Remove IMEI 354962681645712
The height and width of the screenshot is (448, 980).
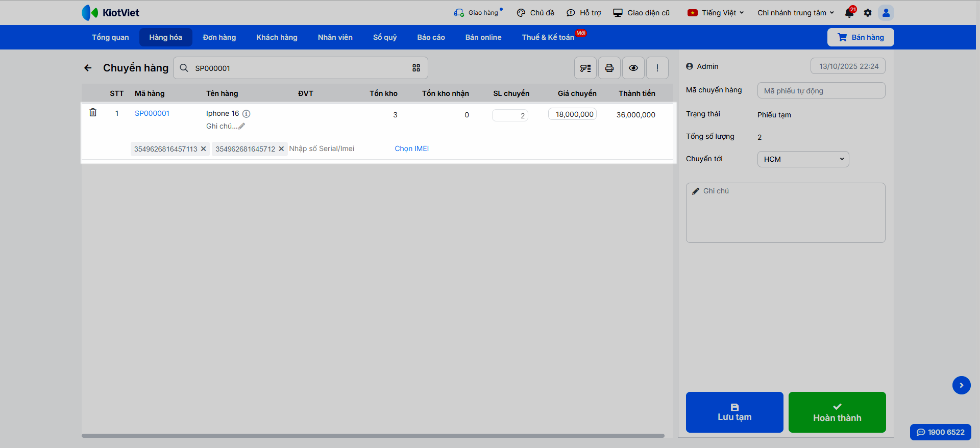click(x=281, y=148)
